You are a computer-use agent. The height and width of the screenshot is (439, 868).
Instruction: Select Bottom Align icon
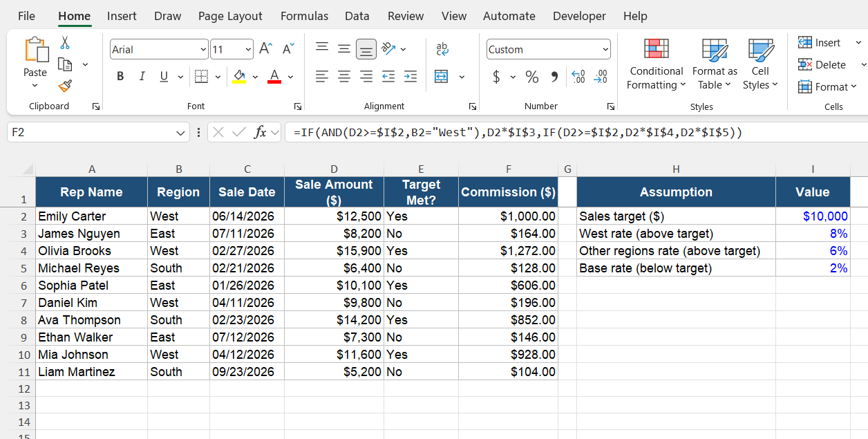[x=366, y=49]
